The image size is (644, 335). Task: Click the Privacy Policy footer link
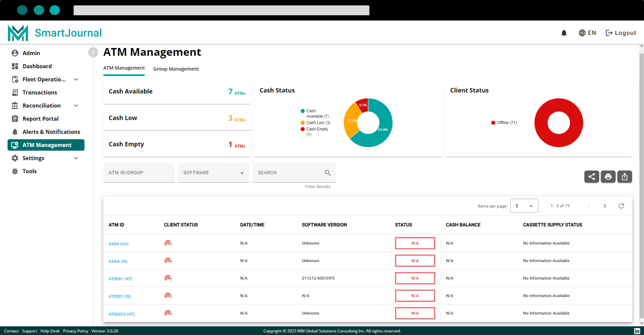[76, 331]
